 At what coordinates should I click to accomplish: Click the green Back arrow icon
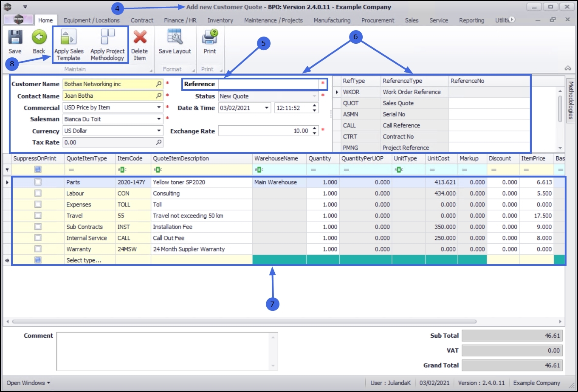(x=39, y=38)
